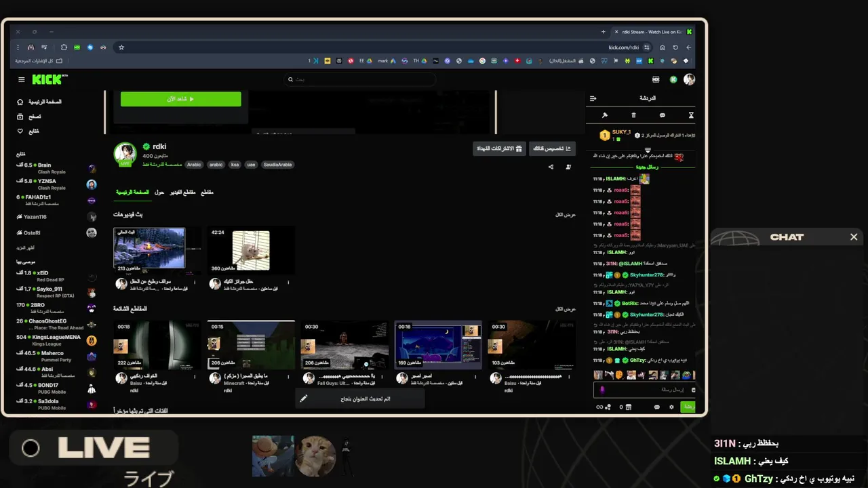Open a new browser tab with plus
Viewport: 868px width, 488px height.
(603, 32)
